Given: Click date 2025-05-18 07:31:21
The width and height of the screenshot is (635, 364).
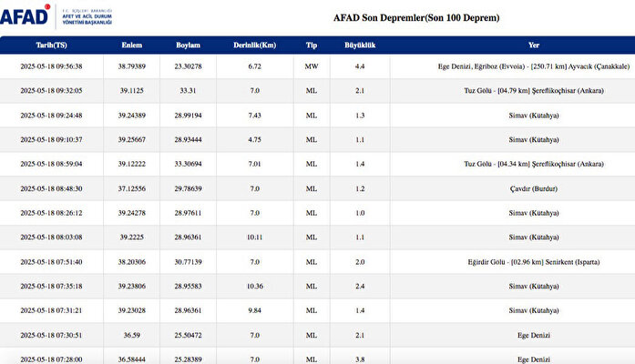Looking at the screenshot, I should click(51, 310).
